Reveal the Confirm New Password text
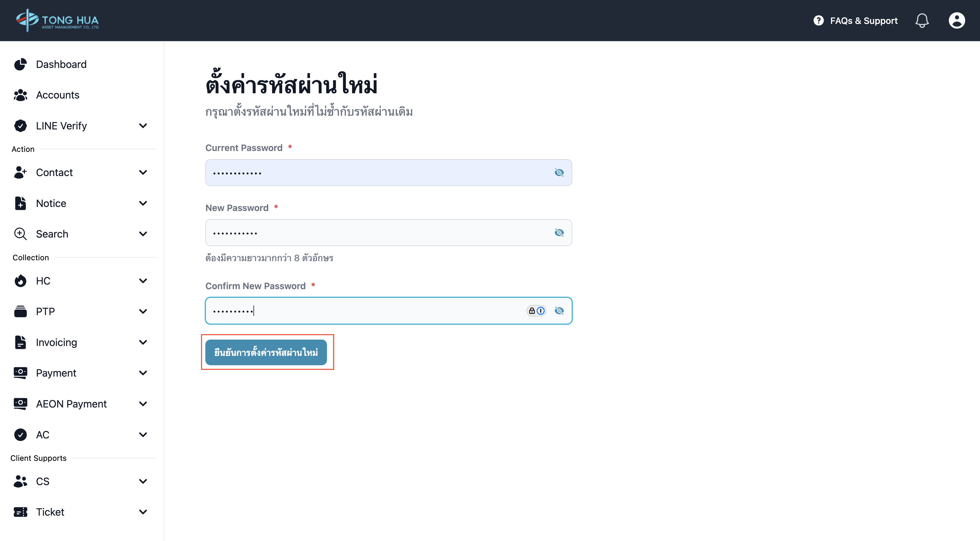 [559, 311]
